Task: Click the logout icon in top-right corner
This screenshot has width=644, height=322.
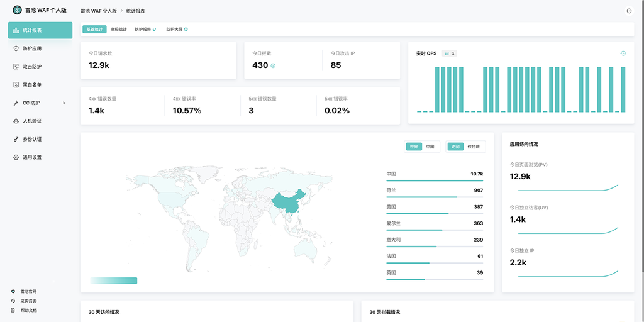Action: coord(629,11)
